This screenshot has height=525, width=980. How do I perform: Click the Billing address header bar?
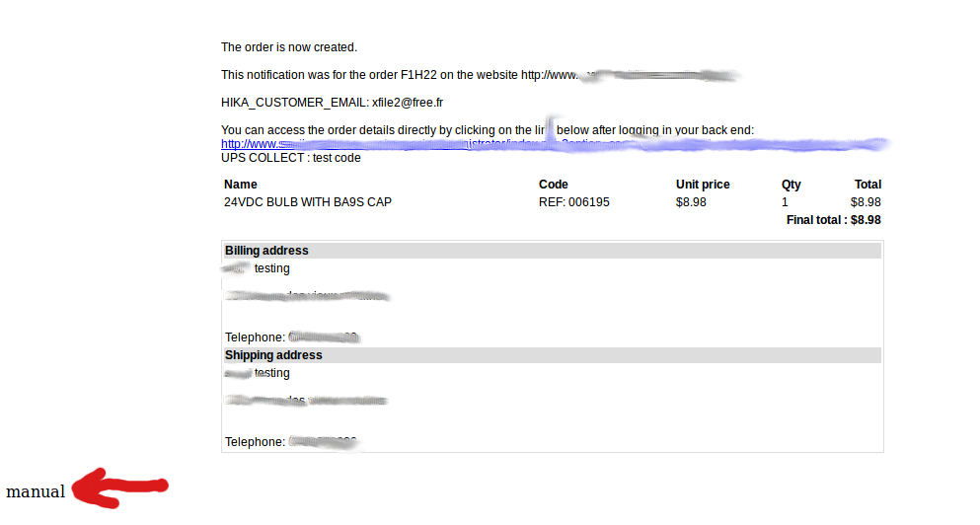tap(553, 251)
